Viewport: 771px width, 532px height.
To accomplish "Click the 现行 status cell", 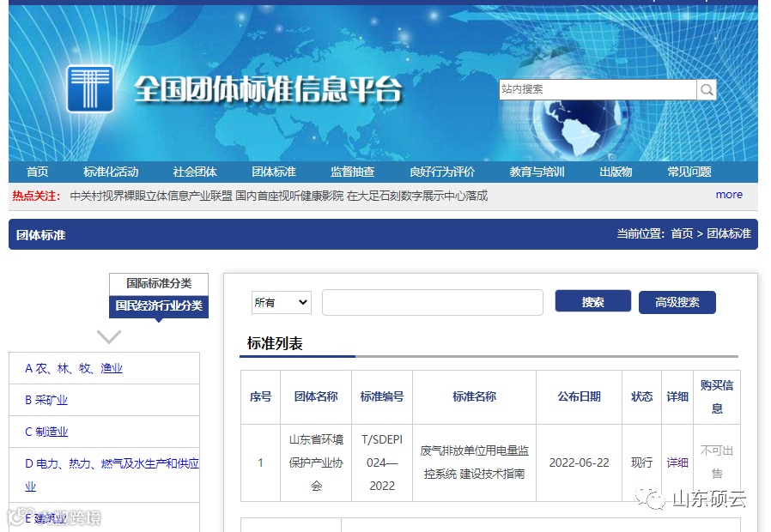I will tap(641, 462).
